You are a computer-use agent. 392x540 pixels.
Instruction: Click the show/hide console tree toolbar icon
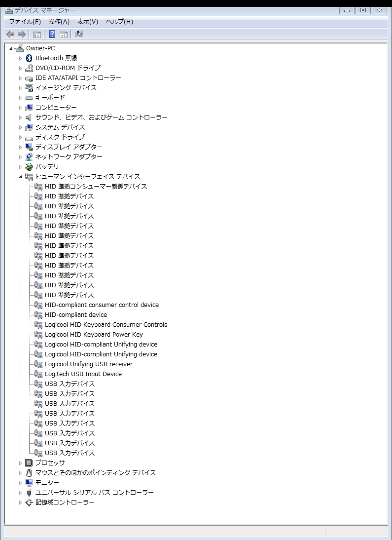pos(37,34)
